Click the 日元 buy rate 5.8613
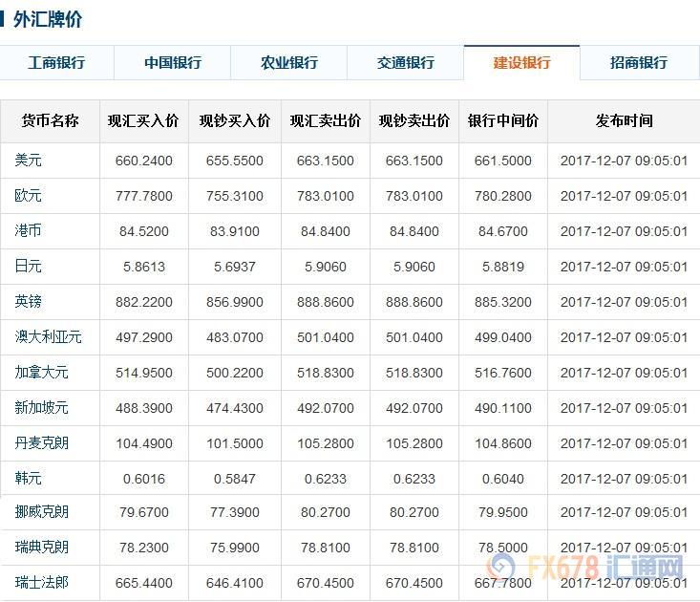This screenshot has height=602, width=700. pos(144,267)
